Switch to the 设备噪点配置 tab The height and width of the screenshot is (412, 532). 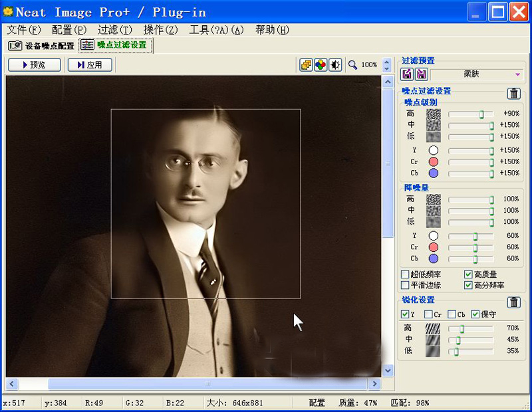point(41,46)
